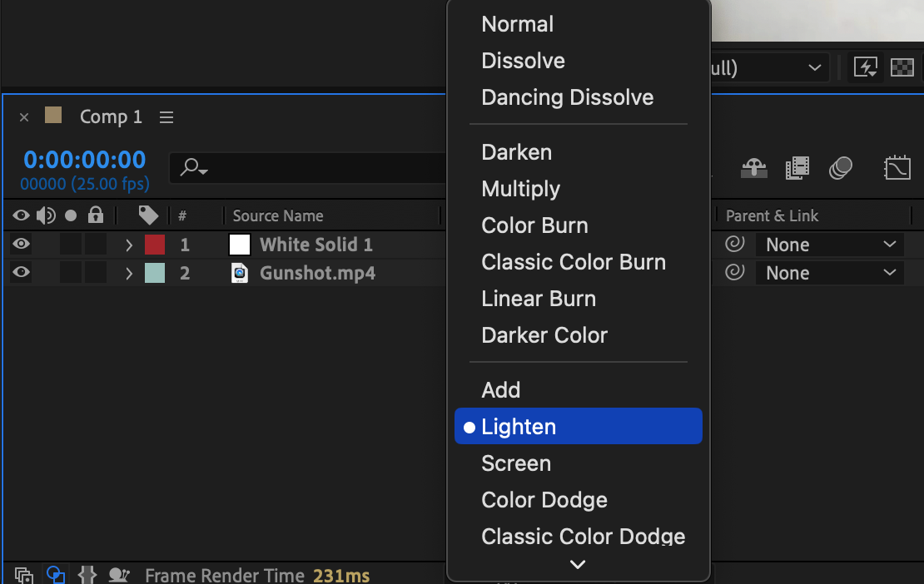Click the Parent & Link column header
This screenshot has height=584, width=924.
tap(772, 216)
